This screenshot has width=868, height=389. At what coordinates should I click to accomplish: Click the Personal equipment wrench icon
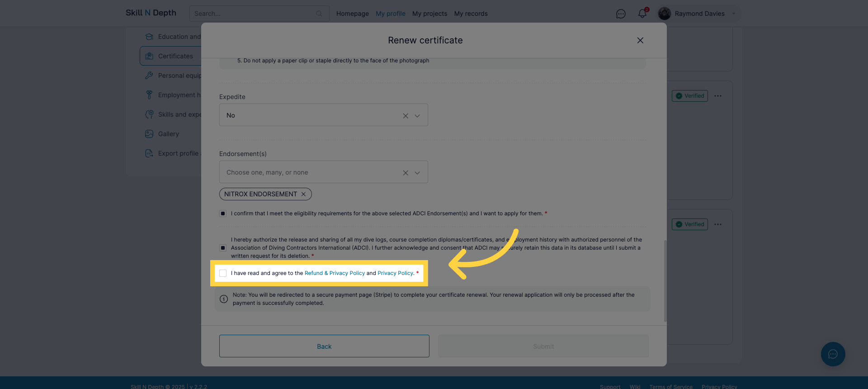click(149, 75)
